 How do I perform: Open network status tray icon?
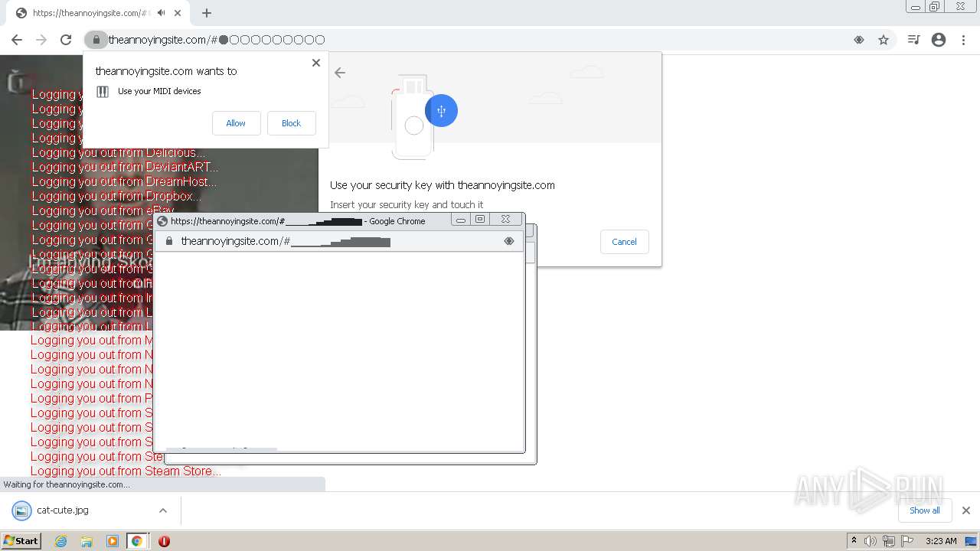pyautogui.click(x=889, y=541)
